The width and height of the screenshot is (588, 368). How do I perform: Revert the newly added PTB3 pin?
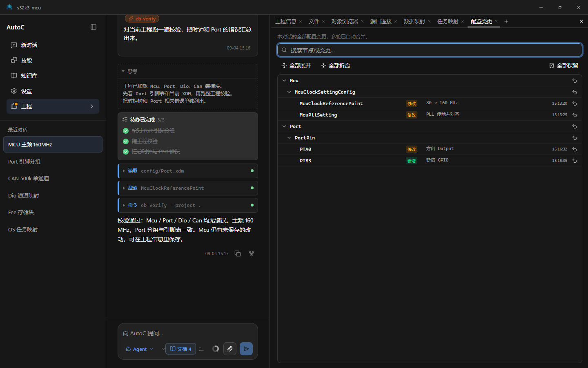(575, 161)
